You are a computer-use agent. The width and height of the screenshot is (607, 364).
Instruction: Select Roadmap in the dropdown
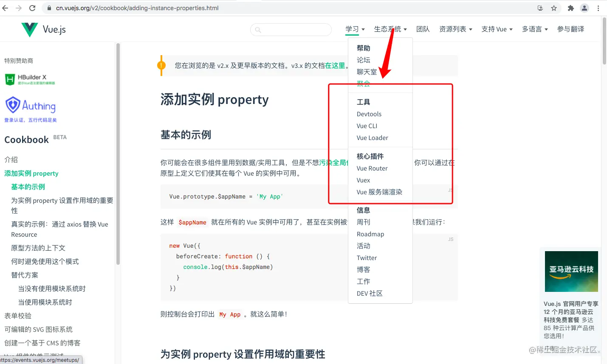point(370,234)
